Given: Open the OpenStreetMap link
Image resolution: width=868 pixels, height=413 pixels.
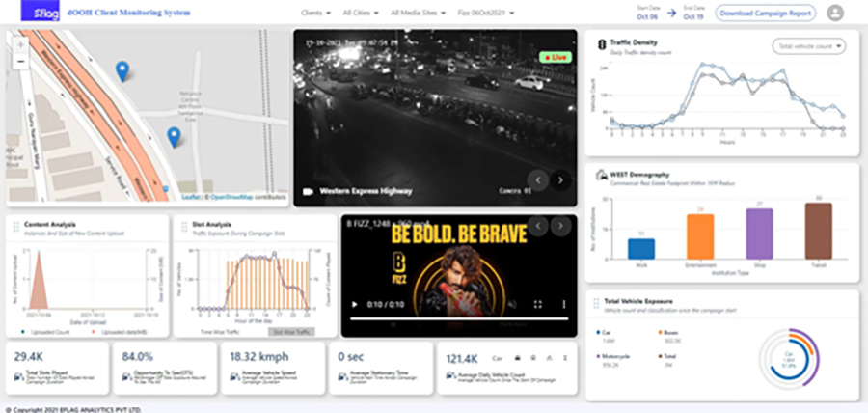Looking at the screenshot, I should pyautogui.click(x=231, y=197).
